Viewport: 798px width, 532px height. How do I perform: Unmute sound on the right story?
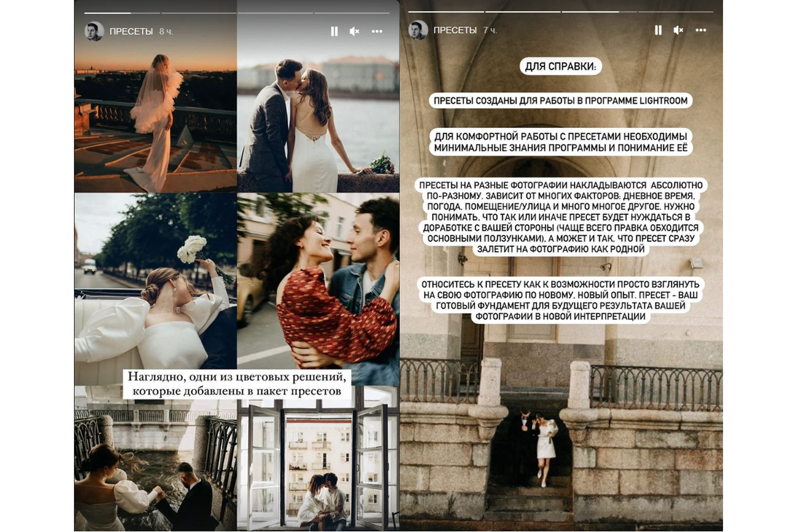click(x=678, y=30)
